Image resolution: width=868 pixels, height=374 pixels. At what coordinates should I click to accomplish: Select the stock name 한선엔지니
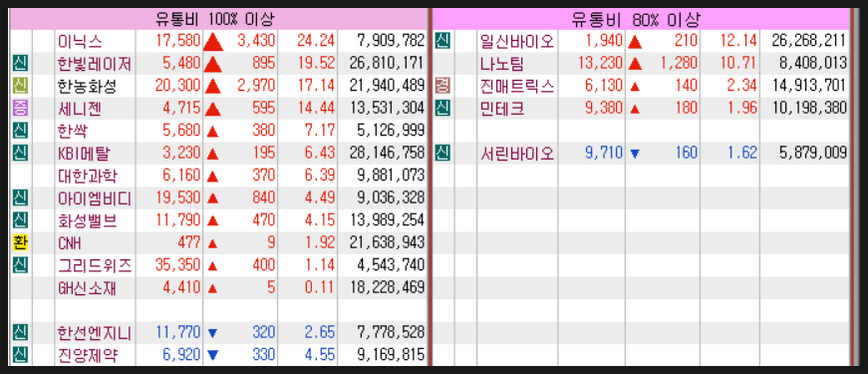tap(95, 333)
